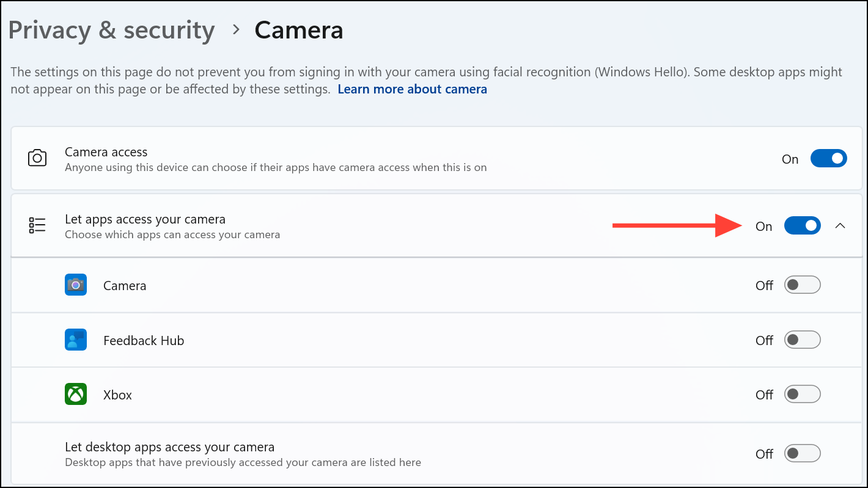Click the Let apps access your camera label
This screenshot has height=488, width=868.
tap(145, 219)
